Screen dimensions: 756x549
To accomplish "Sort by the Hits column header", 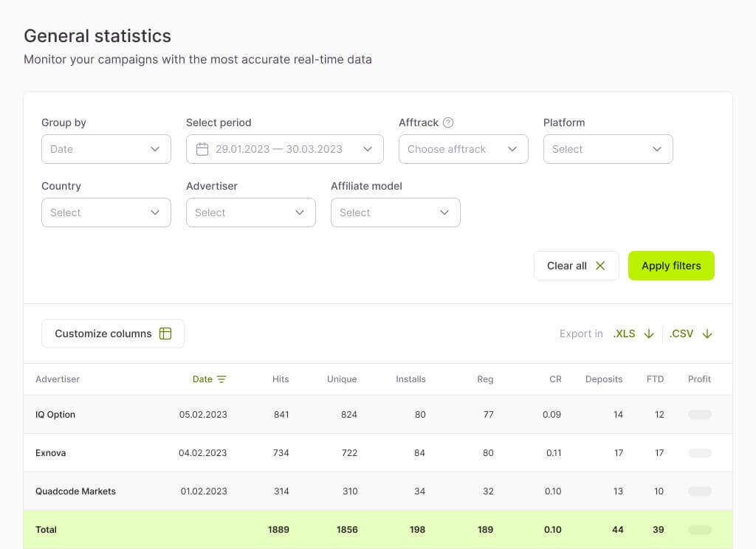I will click(281, 379).
